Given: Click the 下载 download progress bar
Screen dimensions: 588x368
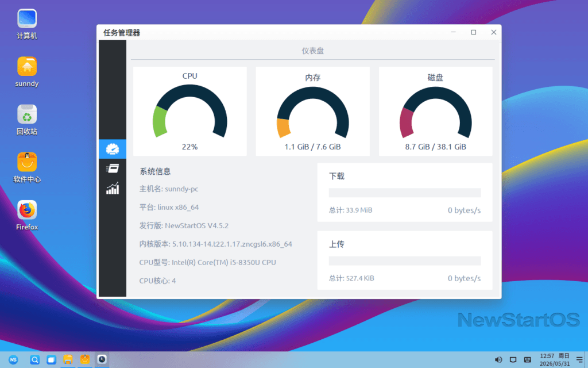Looking at the screenshot, I should click(x=405, y=193).
